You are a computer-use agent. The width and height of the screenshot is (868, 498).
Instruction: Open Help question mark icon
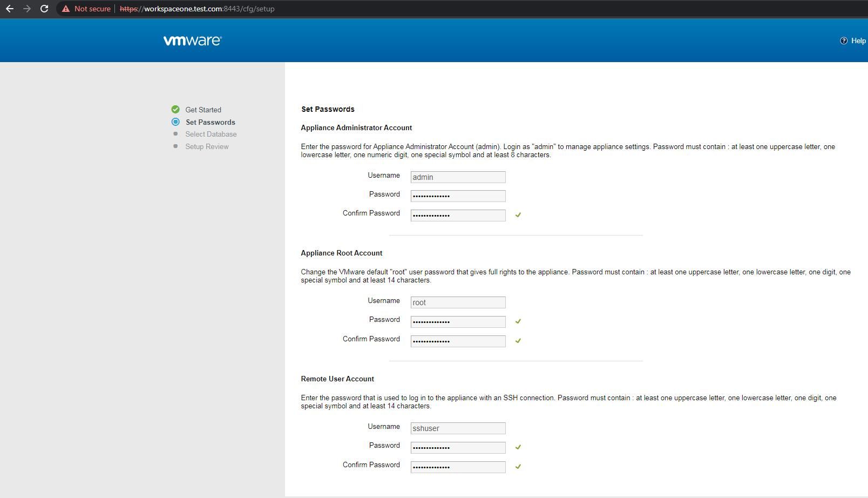pyautogui.click(x=844, y=41)
